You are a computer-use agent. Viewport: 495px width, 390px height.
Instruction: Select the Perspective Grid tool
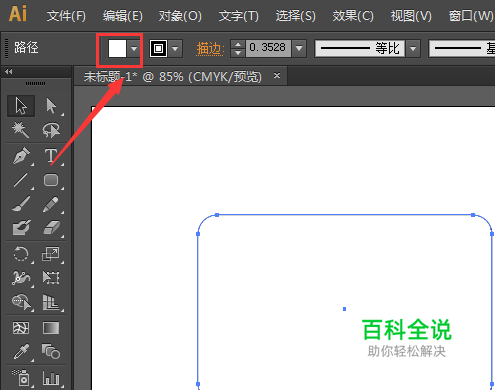pyautogui.click(x=51, y=302)
